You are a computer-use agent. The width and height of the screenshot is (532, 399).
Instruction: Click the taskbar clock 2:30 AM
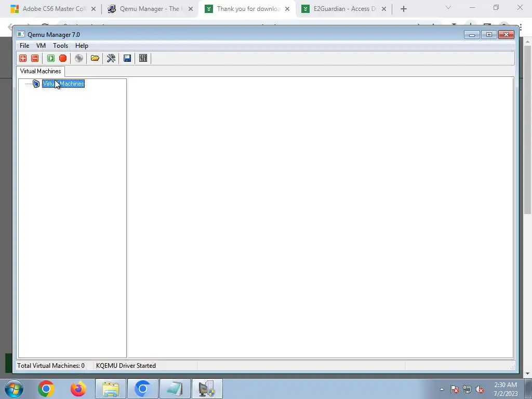(506, 389)
